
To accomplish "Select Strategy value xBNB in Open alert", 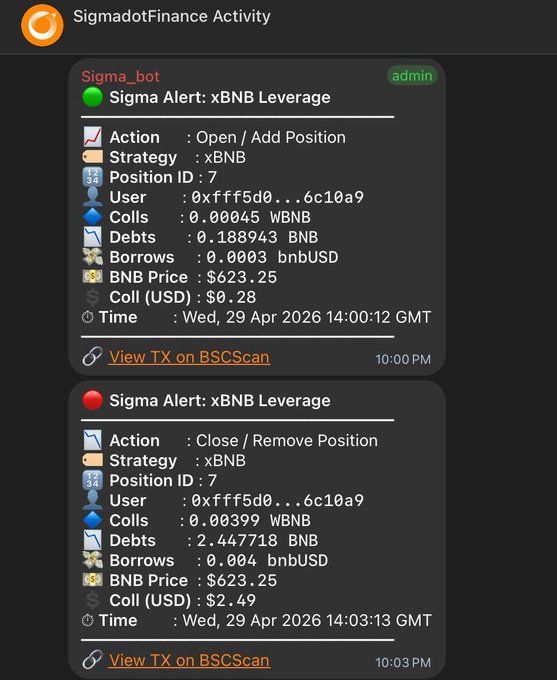I will 225,157.
